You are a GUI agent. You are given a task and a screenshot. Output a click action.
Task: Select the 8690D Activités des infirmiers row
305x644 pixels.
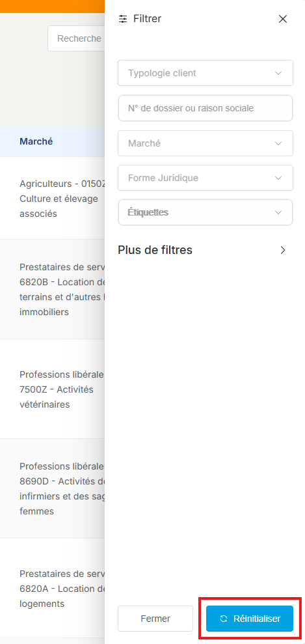(x=53, y=488)
